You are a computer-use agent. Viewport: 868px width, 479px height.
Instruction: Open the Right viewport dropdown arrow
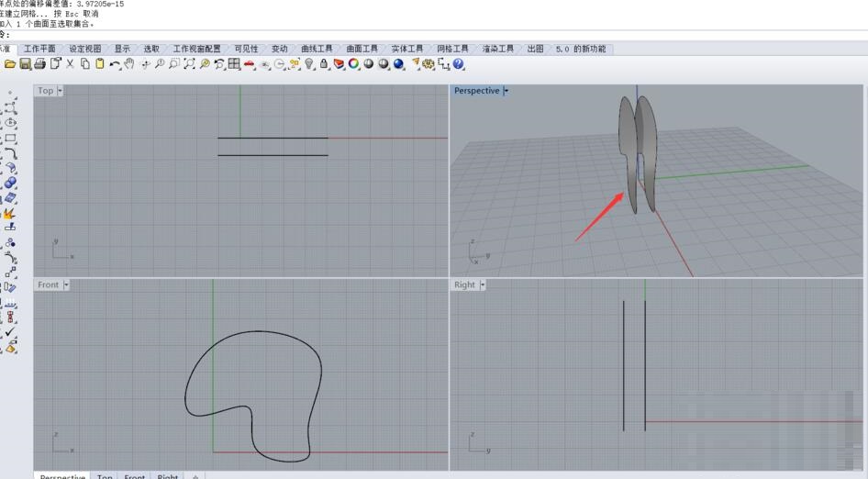[483, 285]
